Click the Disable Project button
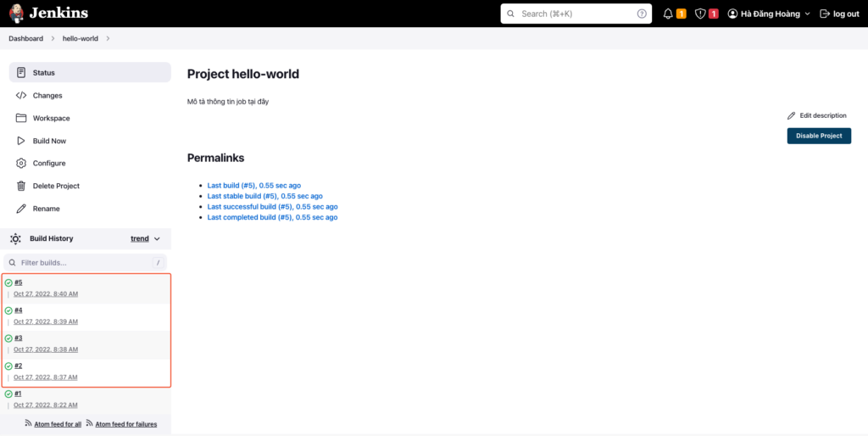This screenshot has width=868, height=436. [x=819, y=136]
